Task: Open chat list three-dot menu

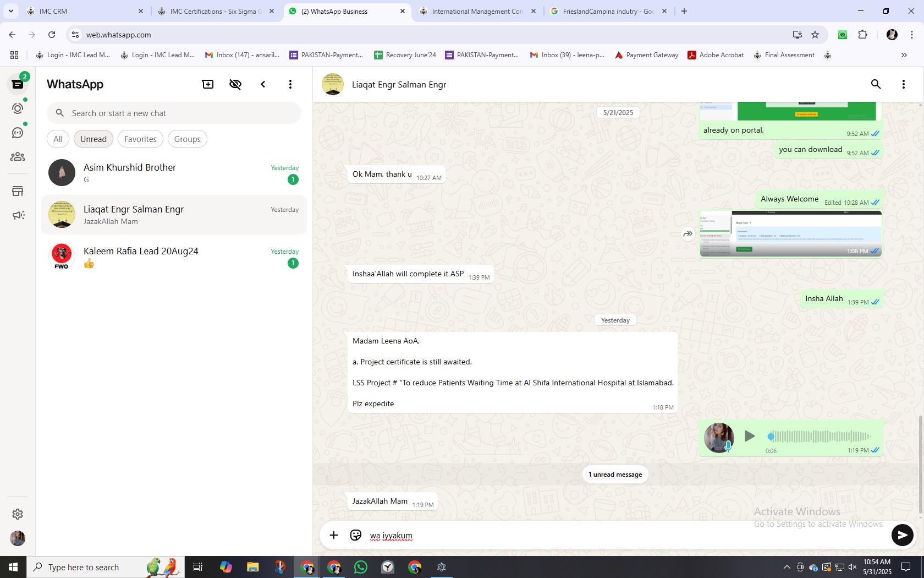Action: pyautogui.click(x=290, y=84)
